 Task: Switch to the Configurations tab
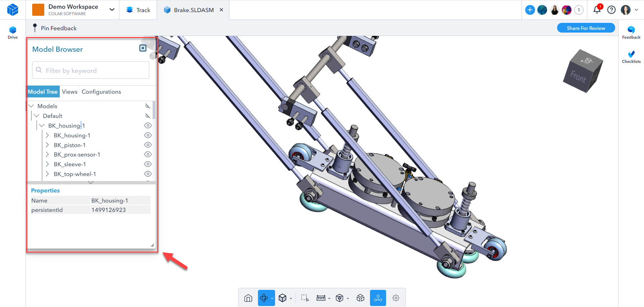pyautogui.click(x=101, y=92)
